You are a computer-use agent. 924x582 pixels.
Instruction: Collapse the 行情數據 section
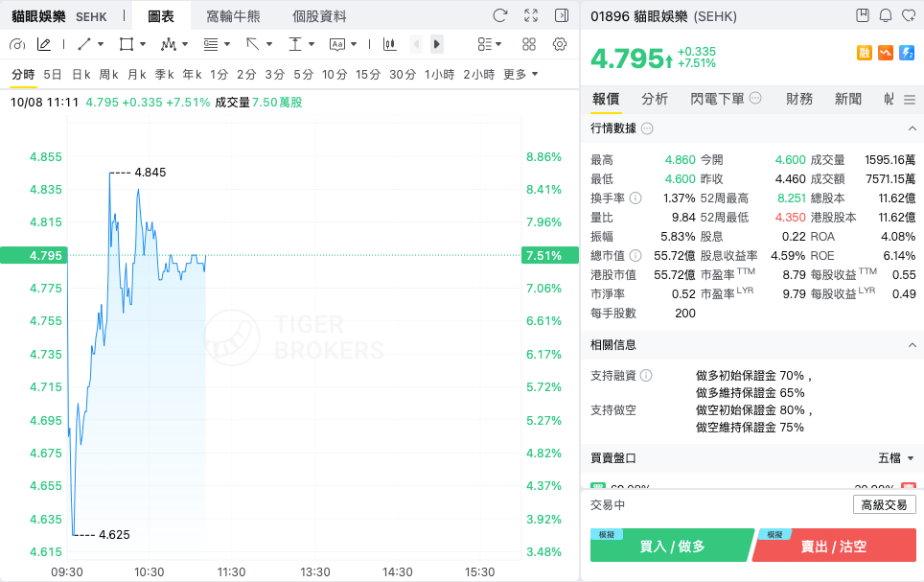[912, 128]
